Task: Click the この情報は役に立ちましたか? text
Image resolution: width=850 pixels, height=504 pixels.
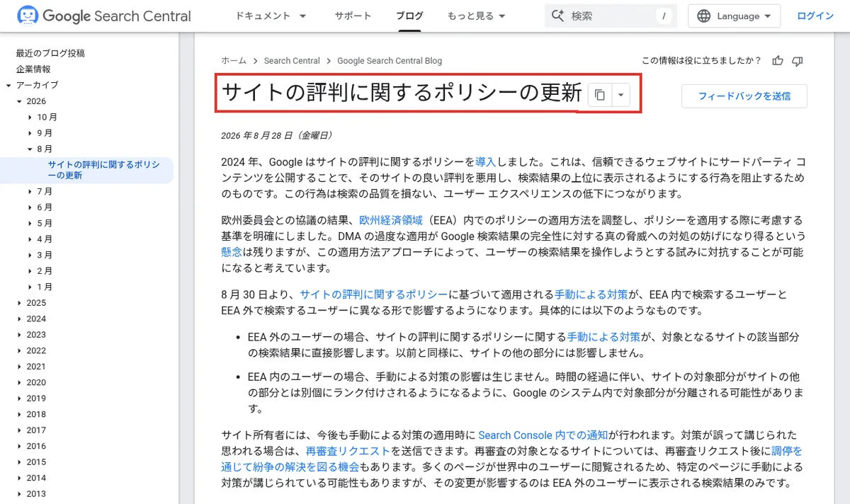Action: (701, 61)
